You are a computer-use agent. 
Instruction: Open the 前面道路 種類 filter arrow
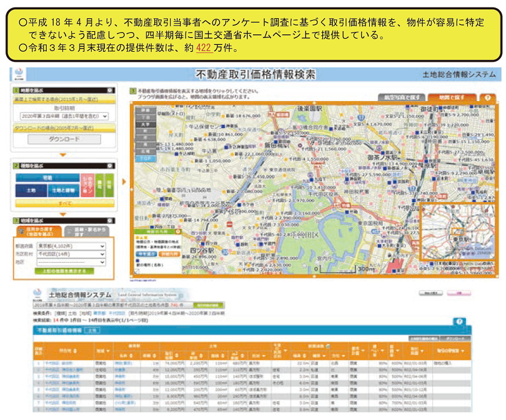pos(324,356)
